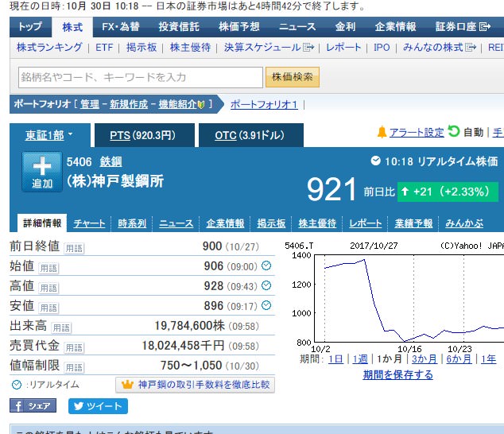Open 用語 glossary for 値幅制限
This screenshot has height=434, width=504.
tap(74, 367)
